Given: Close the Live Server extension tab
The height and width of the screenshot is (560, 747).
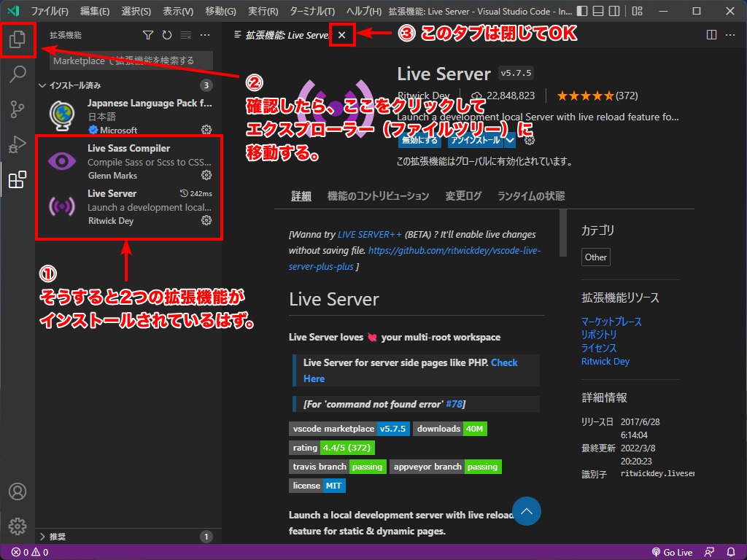Looking at the screenshot, I should [x=341, y=35].
